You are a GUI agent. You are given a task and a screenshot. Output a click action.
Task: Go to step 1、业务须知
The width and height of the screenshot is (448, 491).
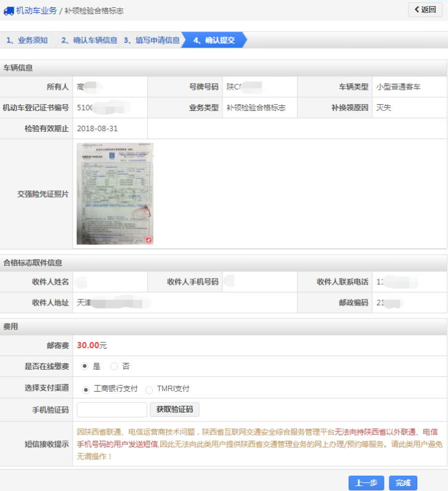[26, 41]
